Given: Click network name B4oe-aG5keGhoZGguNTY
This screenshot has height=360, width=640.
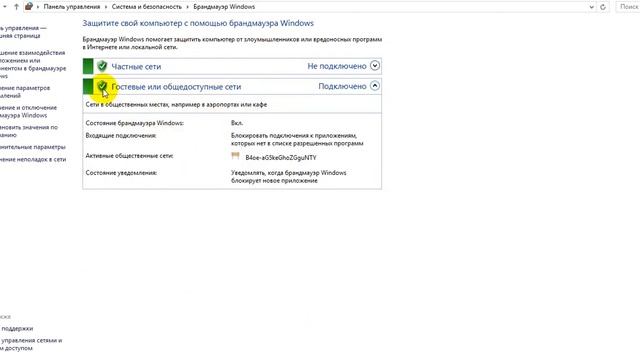Looking at the screenshot, I should click(x=281, y=158).
